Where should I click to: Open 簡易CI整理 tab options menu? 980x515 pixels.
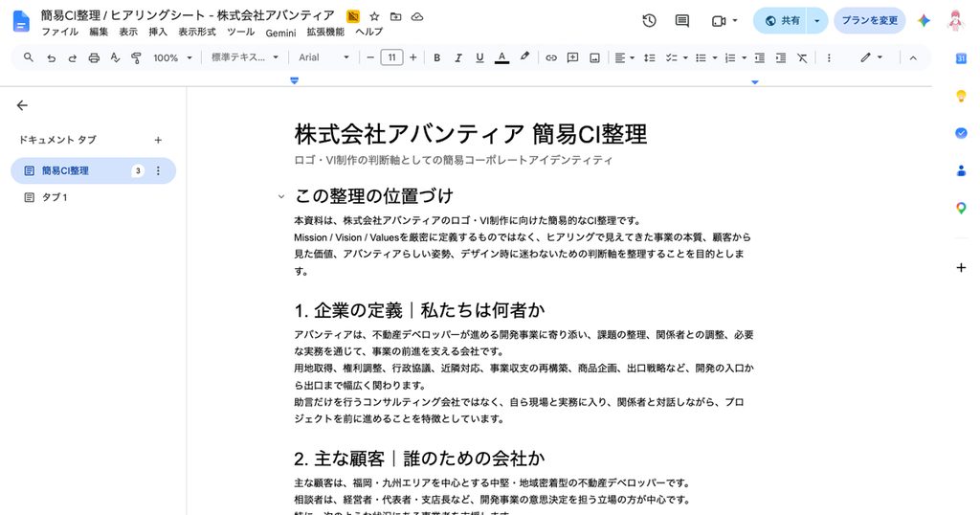(x=158, y=170)
